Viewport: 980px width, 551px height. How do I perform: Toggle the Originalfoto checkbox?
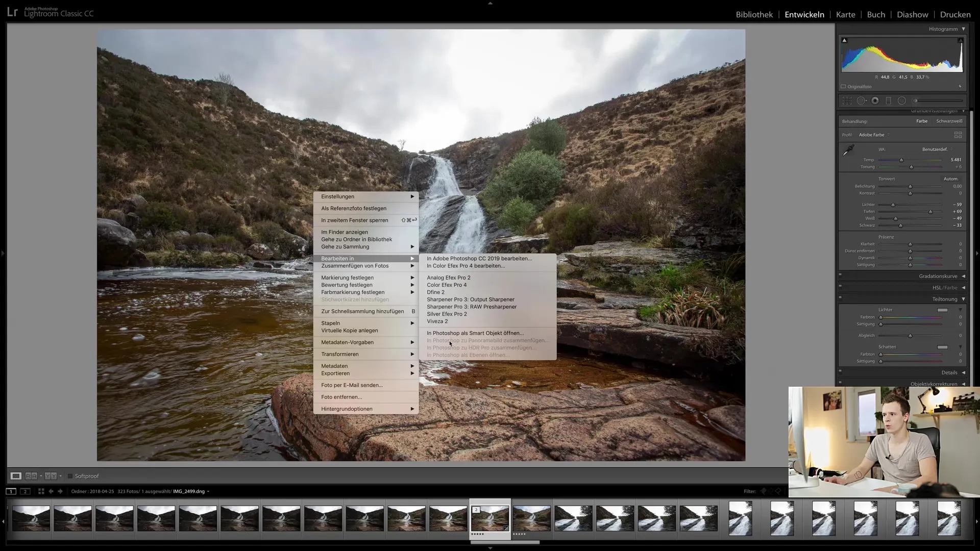click(844, 87)
